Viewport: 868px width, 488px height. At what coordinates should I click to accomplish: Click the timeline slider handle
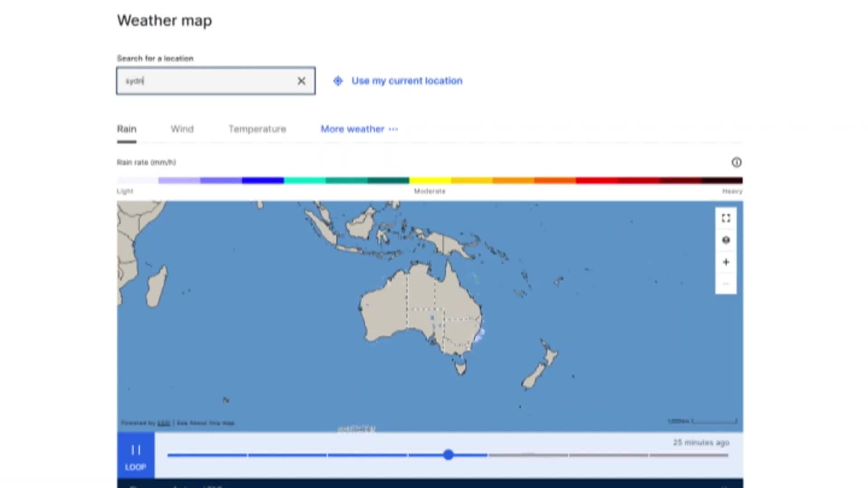(448, 455)
